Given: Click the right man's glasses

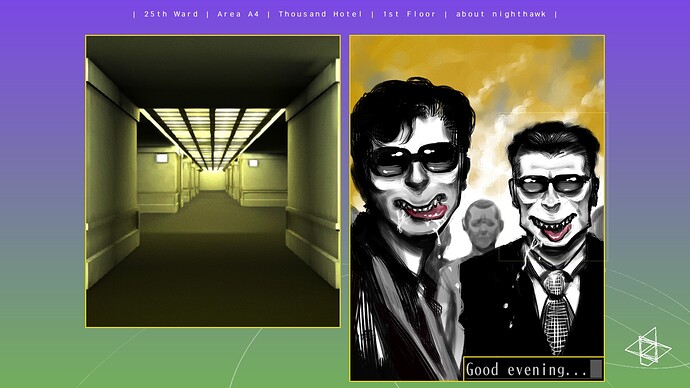Looking at the screenshot, I should pyautogui.click(x=552, y=183).
